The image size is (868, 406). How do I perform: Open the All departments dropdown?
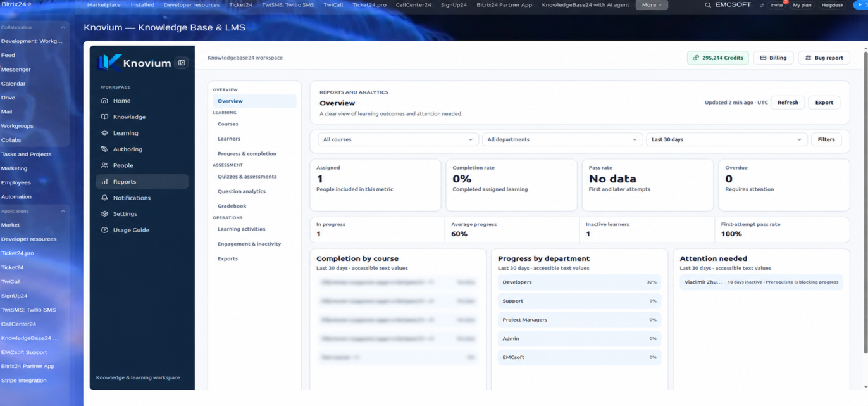pos(562,139)
